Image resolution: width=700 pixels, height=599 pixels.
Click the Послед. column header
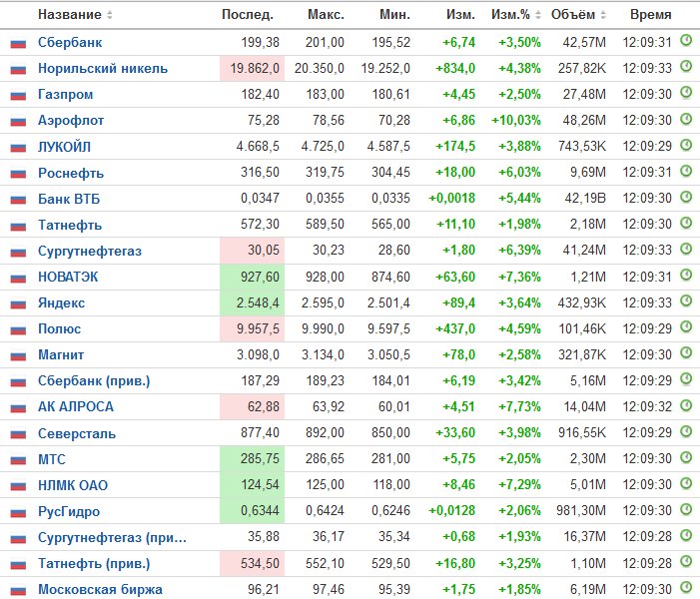[248, 15]
